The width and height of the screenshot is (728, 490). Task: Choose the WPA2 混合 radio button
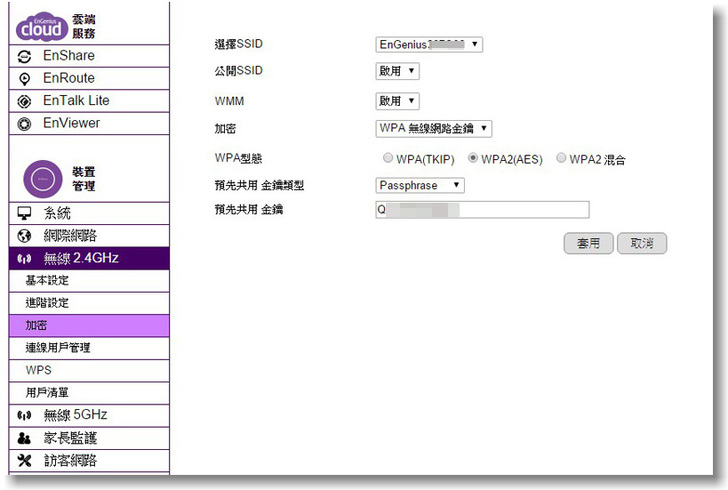561,159
